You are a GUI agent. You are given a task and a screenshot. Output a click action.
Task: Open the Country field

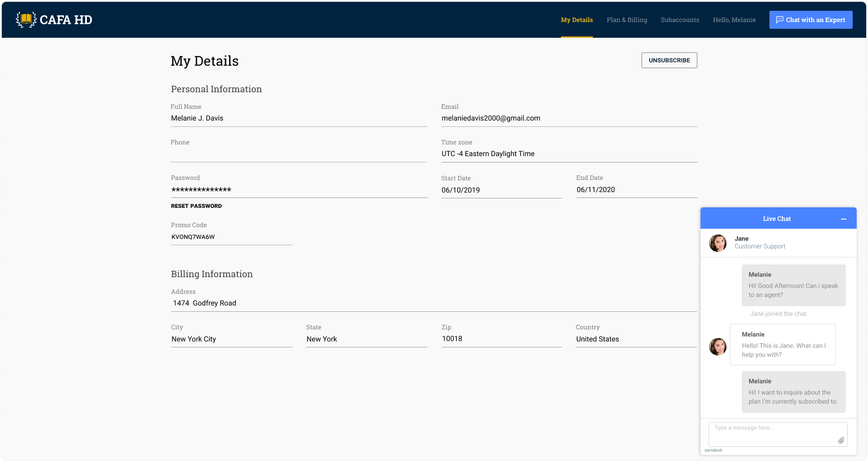[636, 339]
